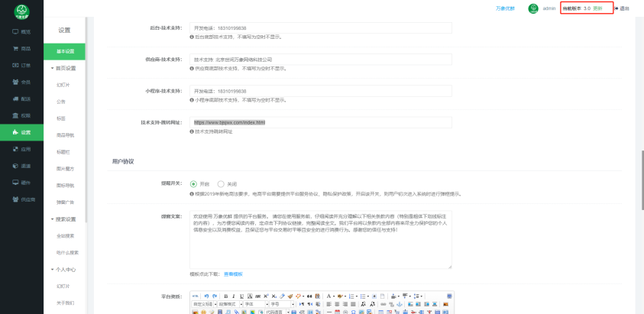Apply subscript in the editor
The image size is (644, 314).
(x=273, y=296)
